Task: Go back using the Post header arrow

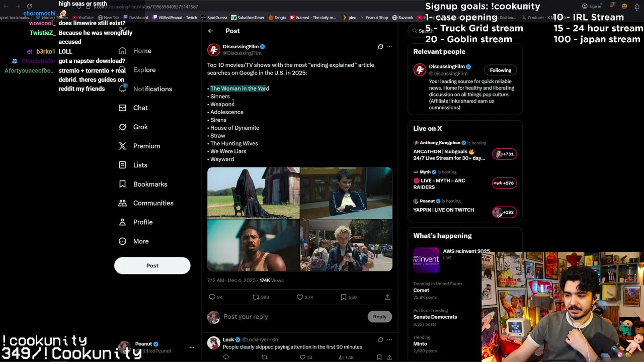Action: click(x=211, y=31)
